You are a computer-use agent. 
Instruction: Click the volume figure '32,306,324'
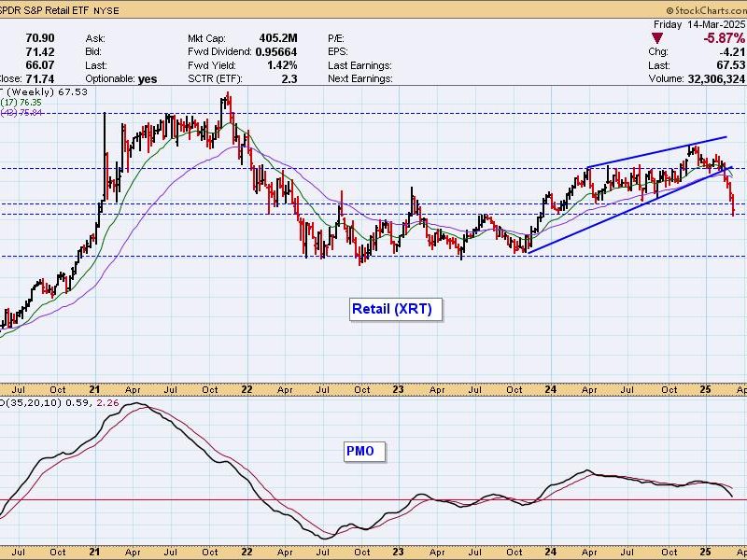click(716, 78)
